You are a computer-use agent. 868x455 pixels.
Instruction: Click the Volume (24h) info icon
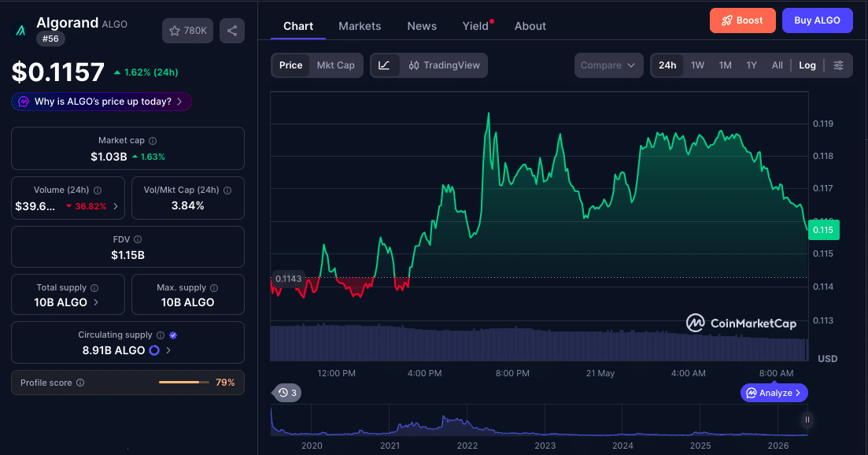[x=98, y=191]
